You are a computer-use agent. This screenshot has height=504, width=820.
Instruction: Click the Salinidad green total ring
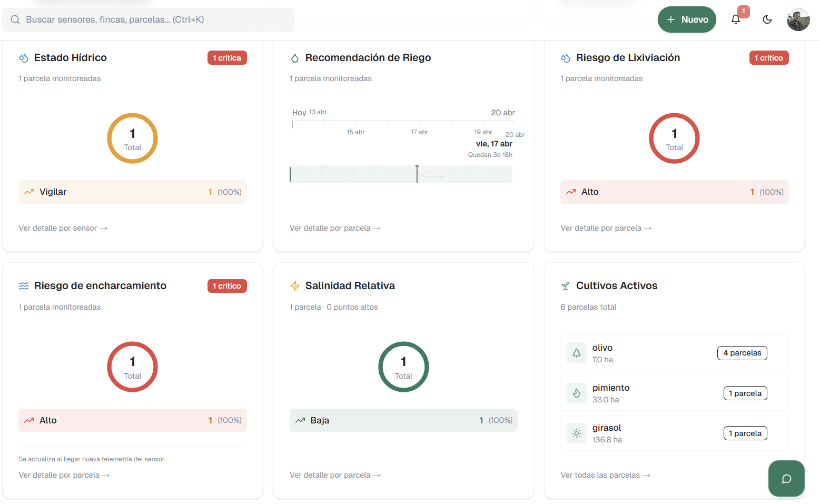[403, 367]
